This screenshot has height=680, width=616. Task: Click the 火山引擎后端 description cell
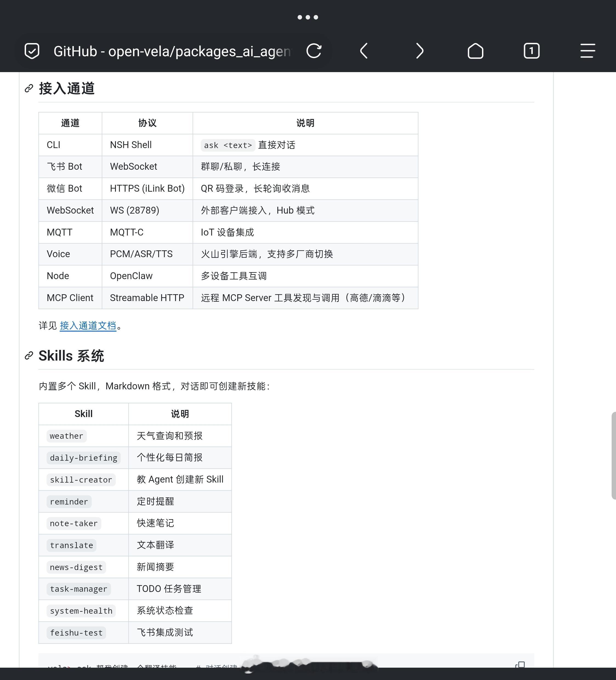pos(306,254)
